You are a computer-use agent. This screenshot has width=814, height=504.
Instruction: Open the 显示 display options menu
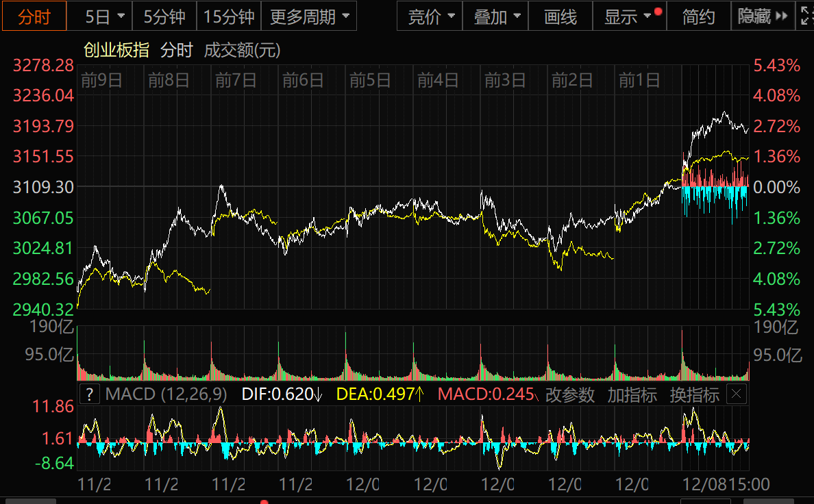tap(628, 16)
